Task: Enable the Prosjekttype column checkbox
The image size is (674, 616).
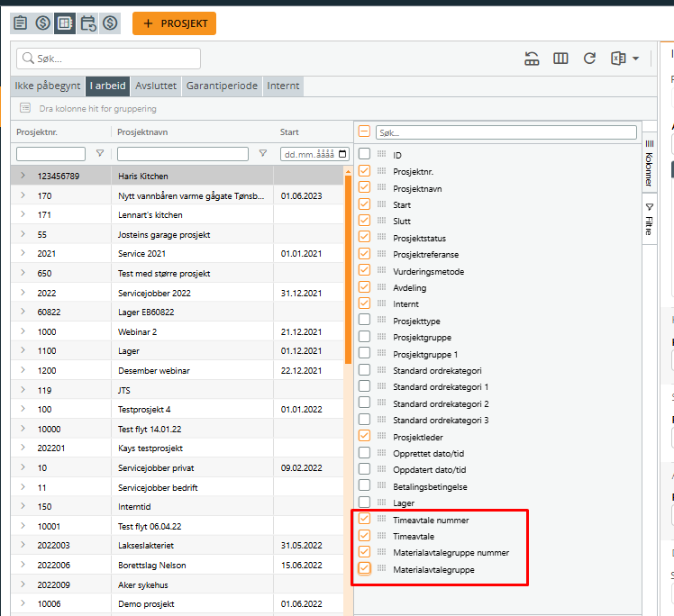Action: point(364,320)
